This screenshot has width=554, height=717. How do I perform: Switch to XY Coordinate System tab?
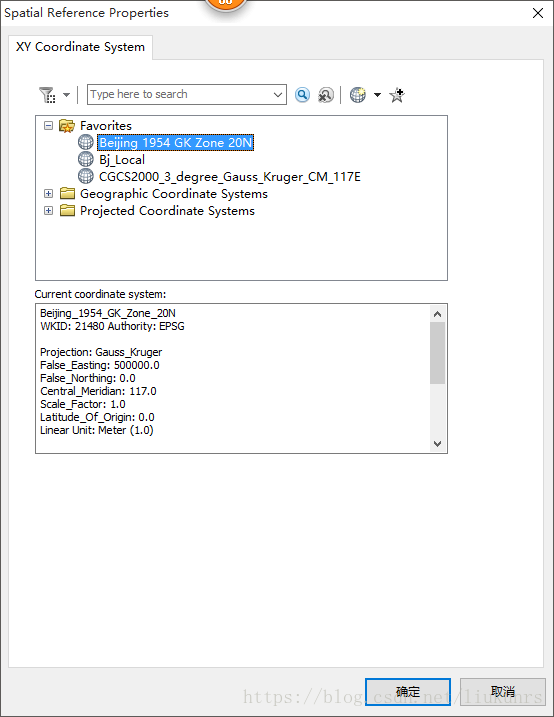[80, 47]
